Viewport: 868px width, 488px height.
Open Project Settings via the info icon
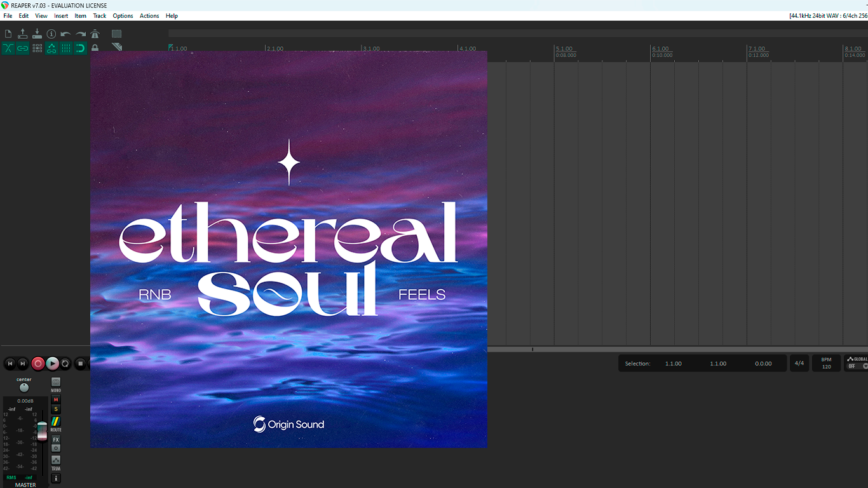click(51, 34)
